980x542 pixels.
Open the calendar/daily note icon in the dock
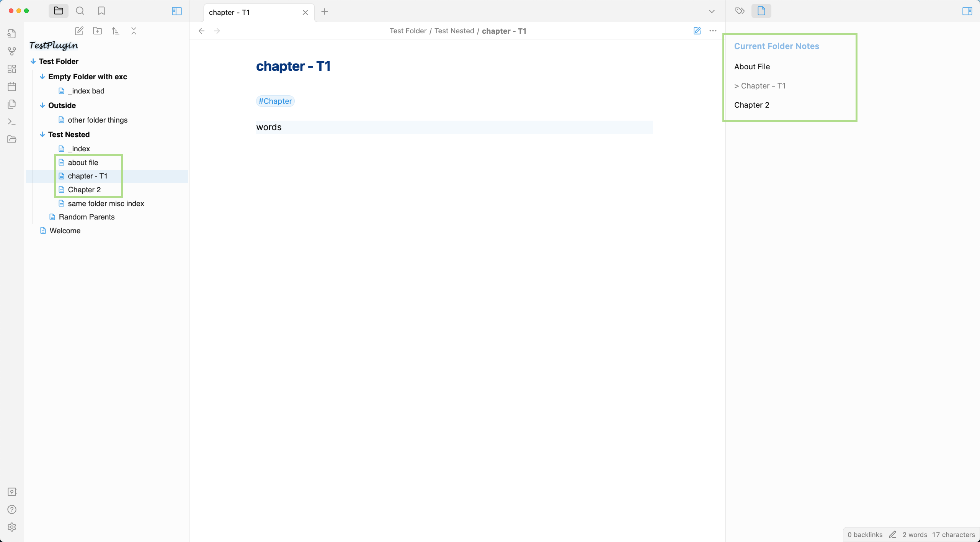point(11,87)
